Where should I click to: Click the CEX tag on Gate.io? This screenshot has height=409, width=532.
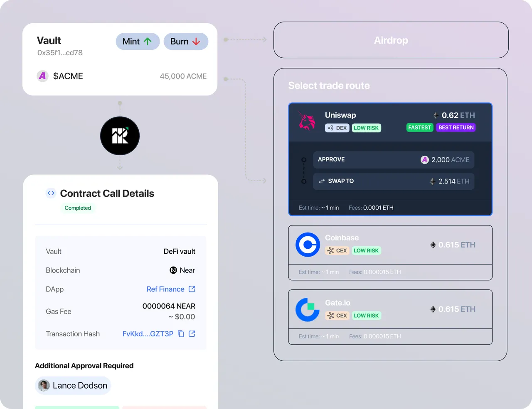tap(337, 316)
